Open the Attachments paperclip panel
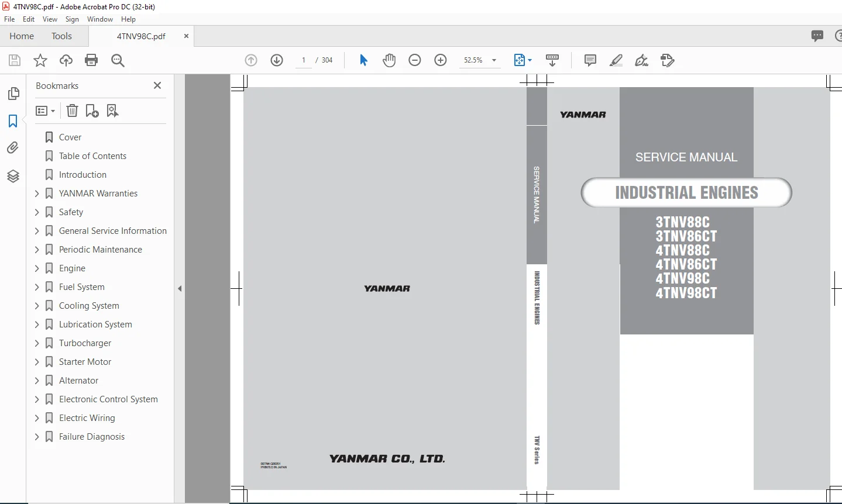Image resolution: width=842 pixels, height=504 pixels. pos(13,148)
